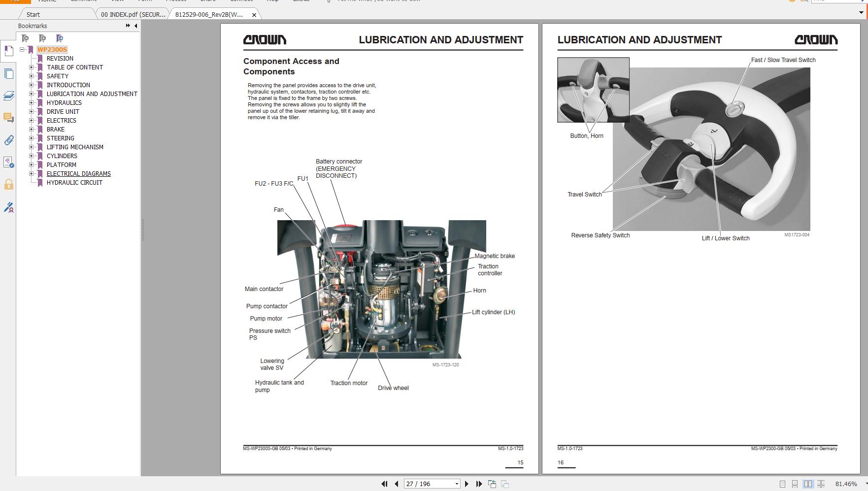Click the next view icon in status bar
Image resolution: width=868 pixels, height=491 pixels.
[x=505, y=484]
